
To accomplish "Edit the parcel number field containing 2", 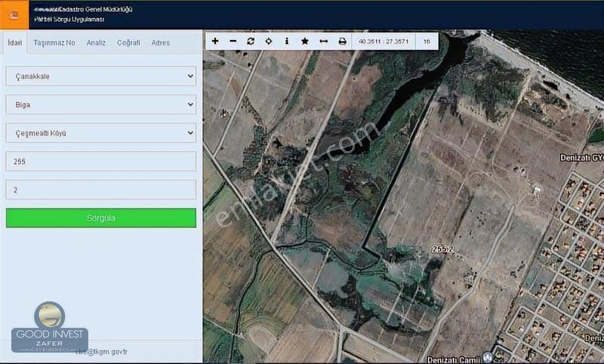I will [x=101, y=190].
